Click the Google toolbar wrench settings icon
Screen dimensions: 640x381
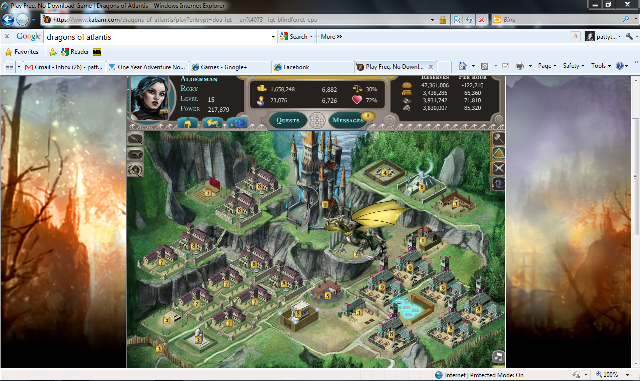629,36
